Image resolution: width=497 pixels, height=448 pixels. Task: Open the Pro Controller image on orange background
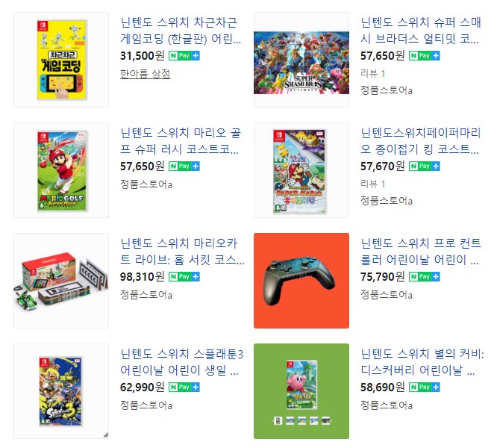click(301, 281)
